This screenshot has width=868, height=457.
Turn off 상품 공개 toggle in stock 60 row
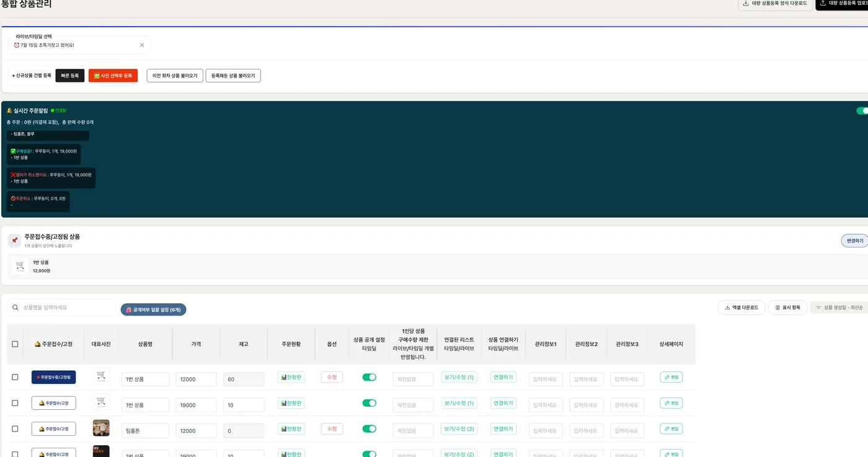pyautogui.click(x=369, y=377)
